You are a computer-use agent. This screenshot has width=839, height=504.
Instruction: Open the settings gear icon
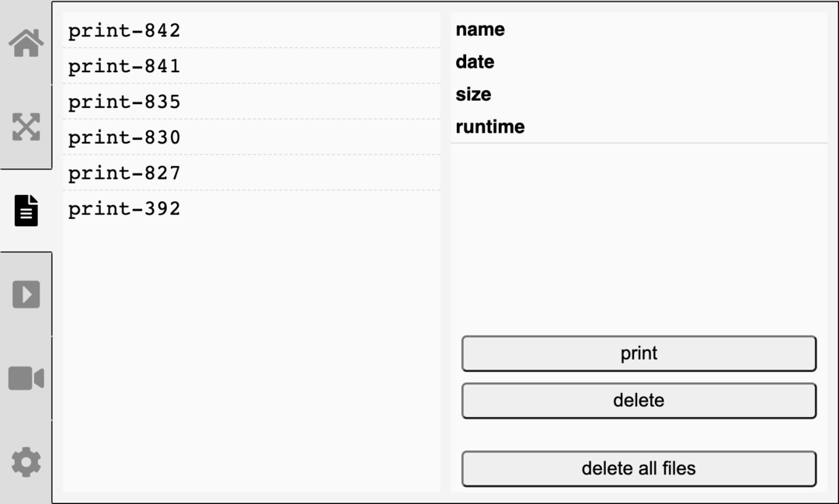(x=26, y=462)
